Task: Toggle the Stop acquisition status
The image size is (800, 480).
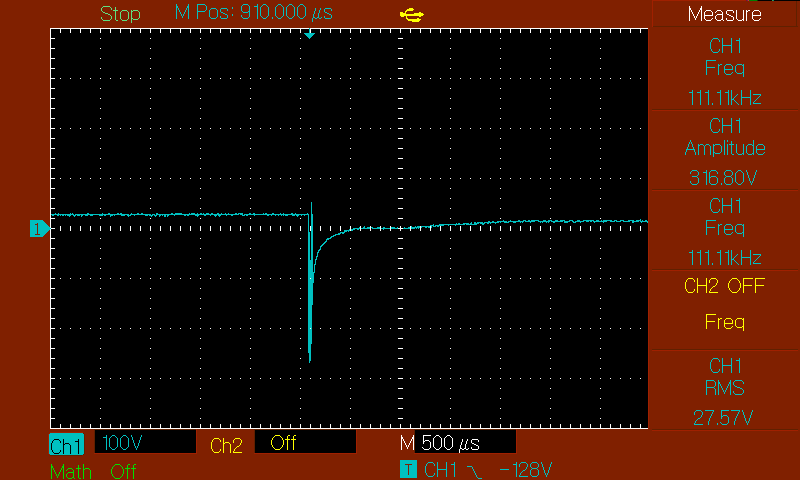Action: point(120,14)
